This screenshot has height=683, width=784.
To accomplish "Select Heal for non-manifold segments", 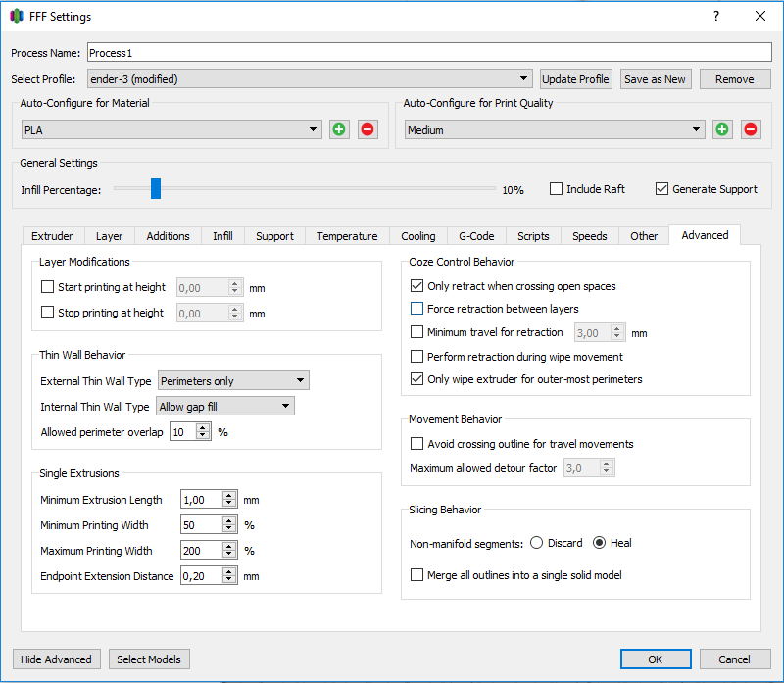I will (x=599, y=543).
